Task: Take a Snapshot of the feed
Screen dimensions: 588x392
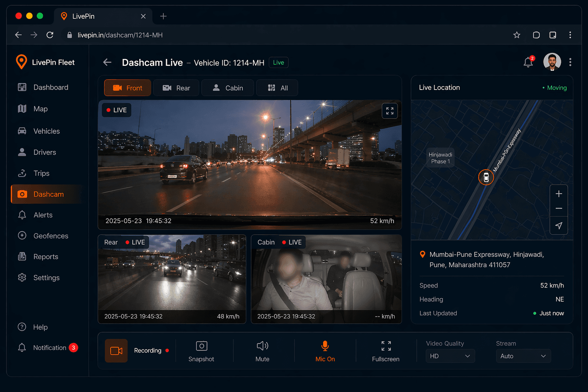Action: tap(201, 351)
